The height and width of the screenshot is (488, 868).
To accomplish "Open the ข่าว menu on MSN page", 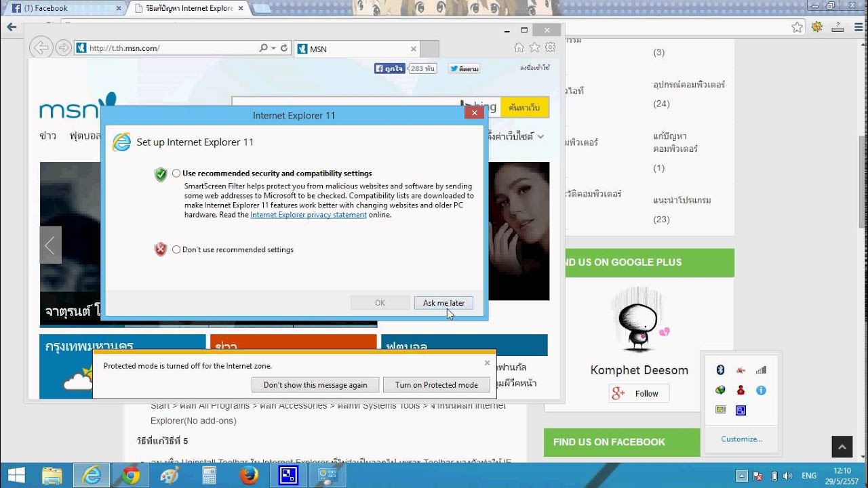I will (x=47, y=136).
